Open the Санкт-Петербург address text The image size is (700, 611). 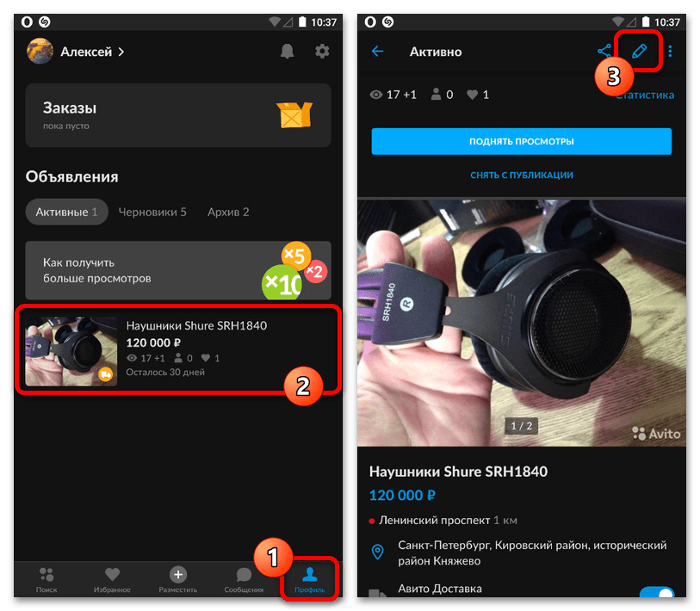pos(532,553)
